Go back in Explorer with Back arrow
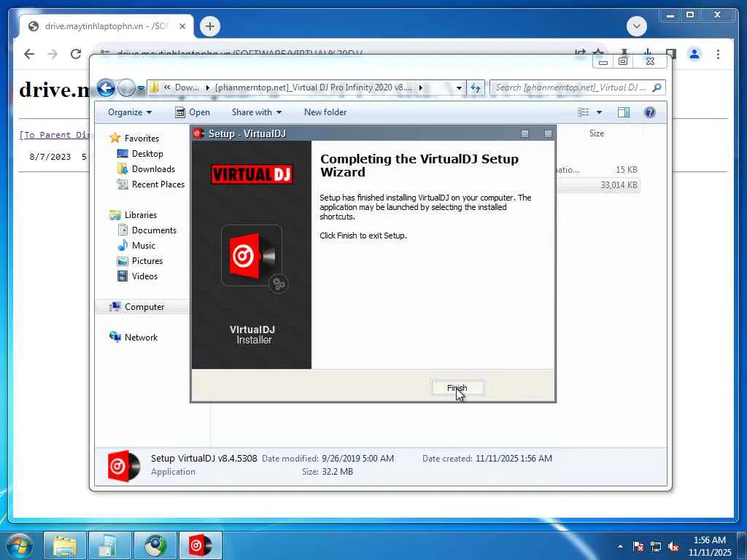This screenshot has width=747, height=560. tap(106, 88)
